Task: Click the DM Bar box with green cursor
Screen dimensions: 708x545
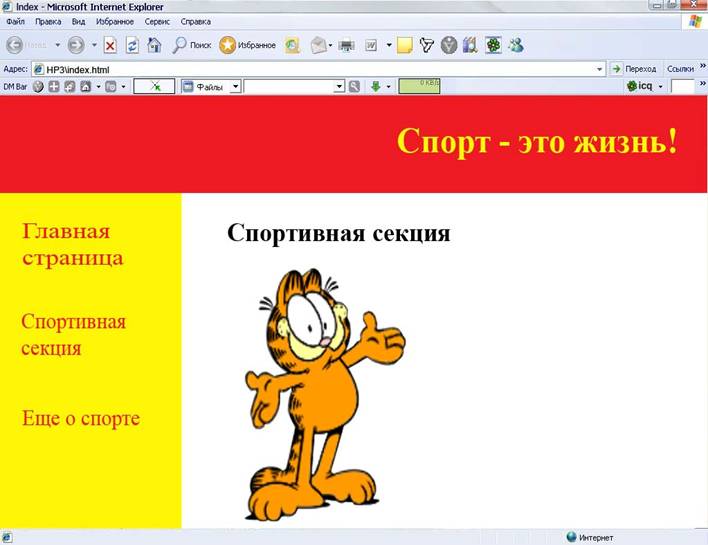Action: [154, 86]
